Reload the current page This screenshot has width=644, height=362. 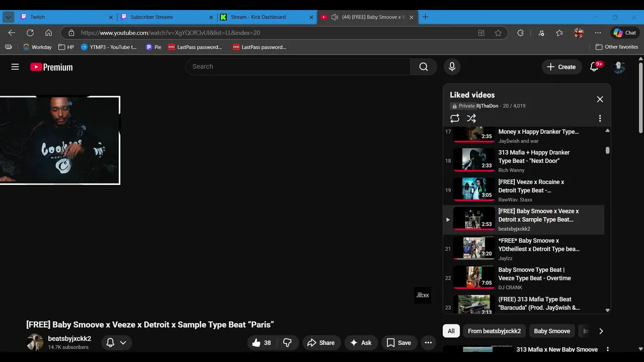[x=30, y=33]
